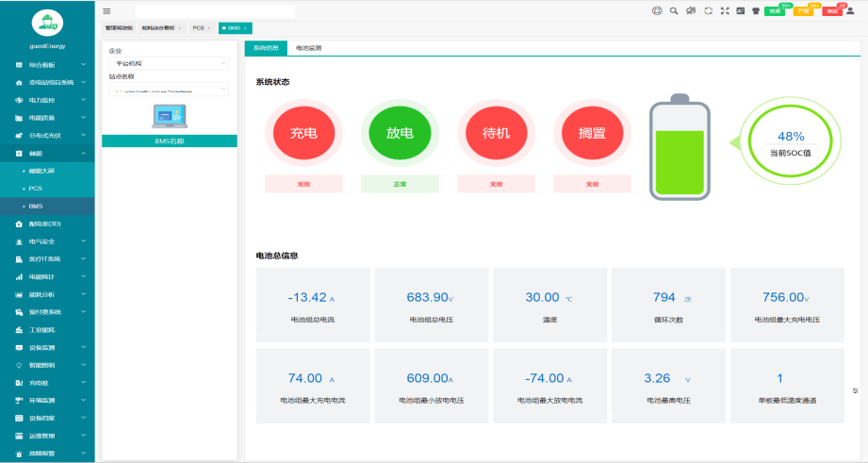This screenshot has width=868, height=463.
Task: Collapse the sidebar with the hamburger icon
Action: point(106,11)
